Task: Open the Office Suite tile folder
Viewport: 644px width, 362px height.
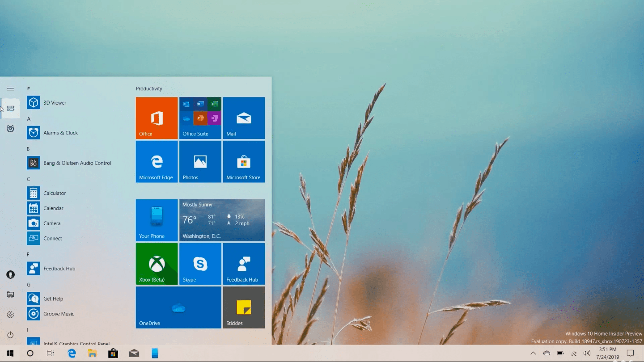Action: click(x=200, y=118)
